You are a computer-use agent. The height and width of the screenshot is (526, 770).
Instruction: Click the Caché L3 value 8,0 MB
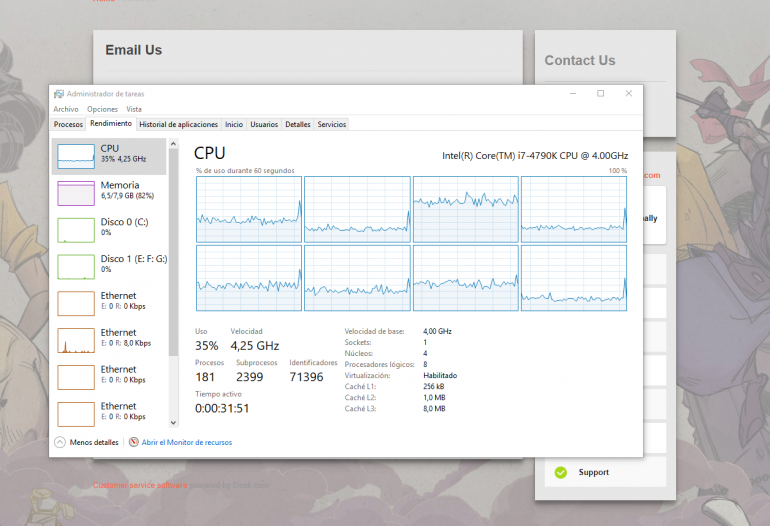coord(434,409)
